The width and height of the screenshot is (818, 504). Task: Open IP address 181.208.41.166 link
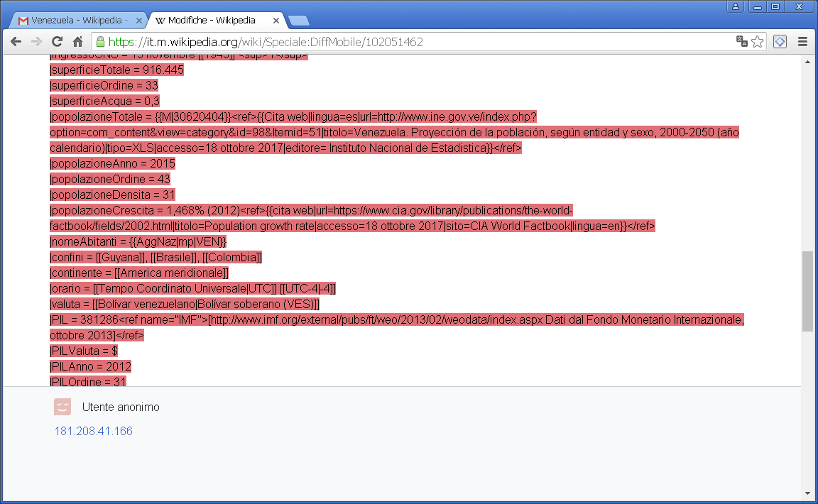click(x=93, y=431)
